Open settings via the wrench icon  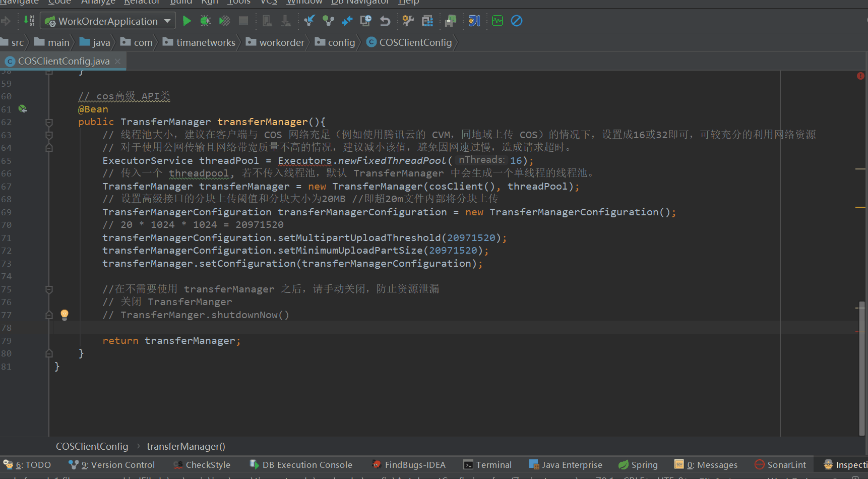pos(408,21)
